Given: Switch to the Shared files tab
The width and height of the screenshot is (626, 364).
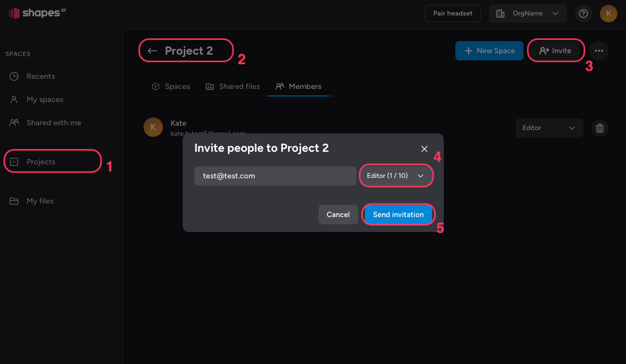Looking at the screenshot, I should (233, 87).
